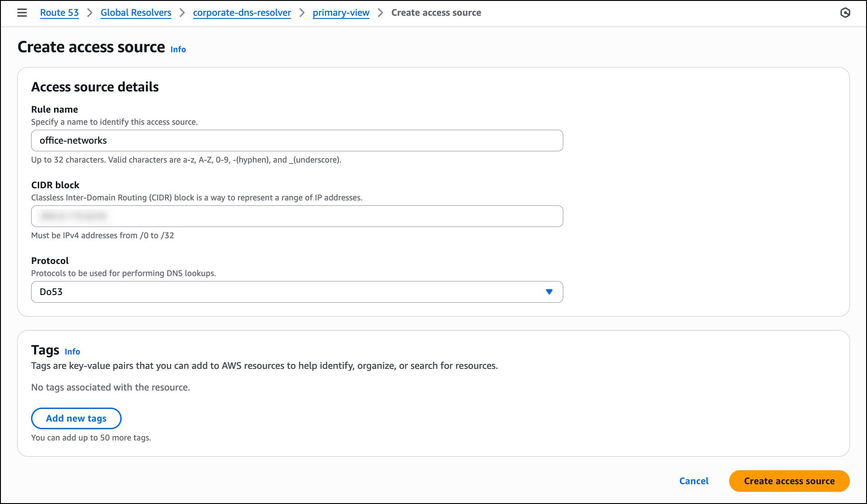Click chevron after corporate-dns-resolver breadcrumb
The image size is (867, 504).
pyautogui.click(x=302, y=13)
